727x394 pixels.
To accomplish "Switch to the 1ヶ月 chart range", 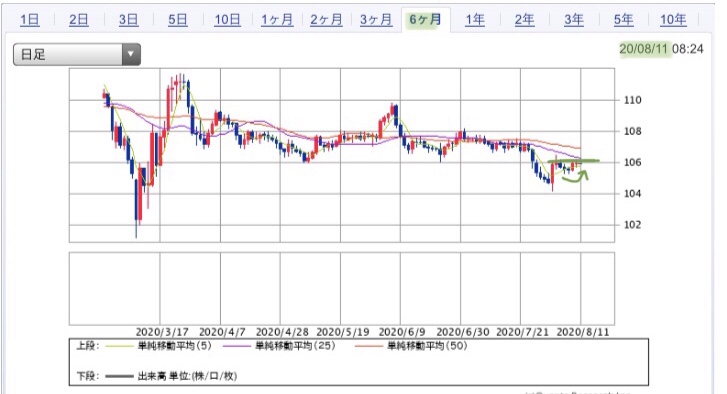I will pos(277,20).
